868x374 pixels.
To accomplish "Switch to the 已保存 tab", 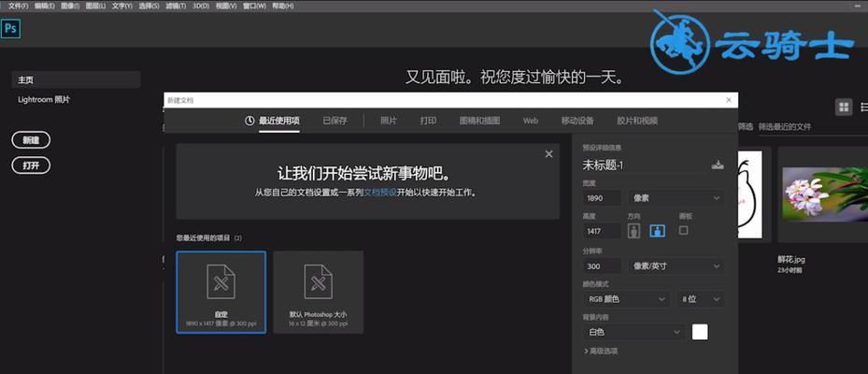I will [334, 121].
